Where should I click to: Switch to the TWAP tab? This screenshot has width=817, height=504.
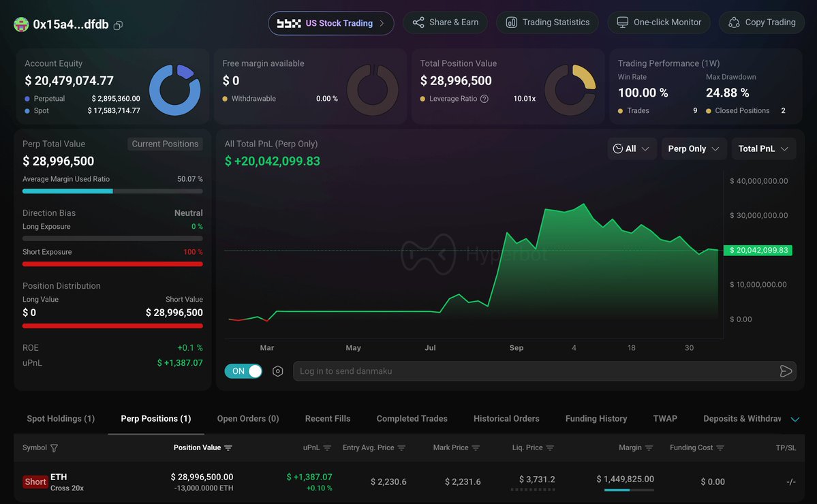[665, 419]
